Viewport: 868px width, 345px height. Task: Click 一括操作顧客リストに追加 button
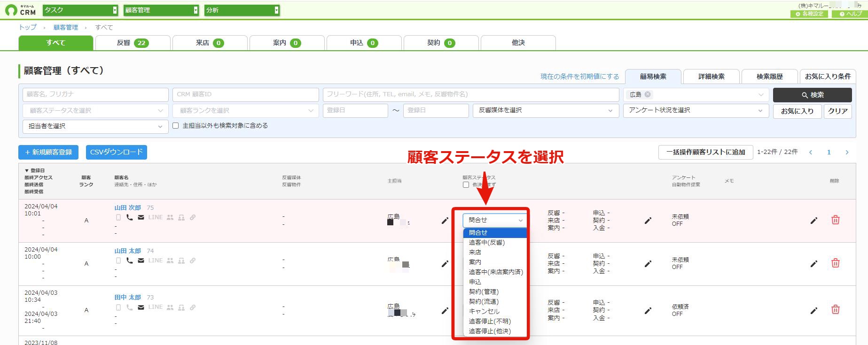(x=705, y=152)
